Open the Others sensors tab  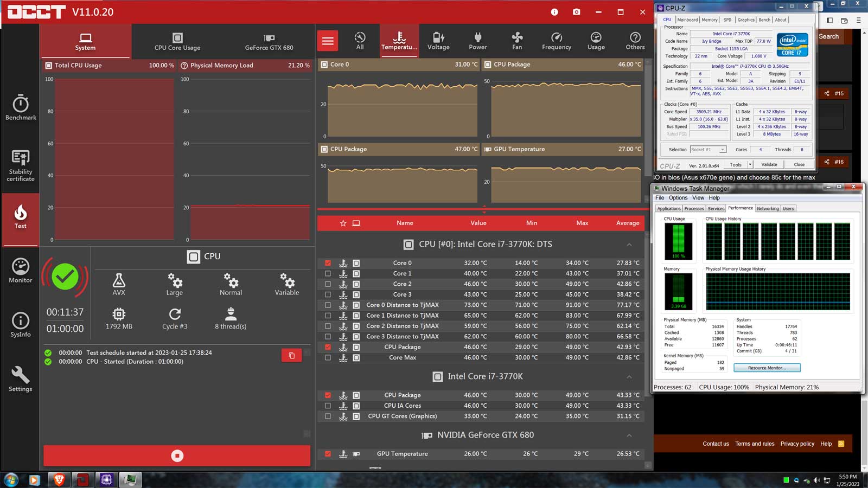[x=635, y=41]
